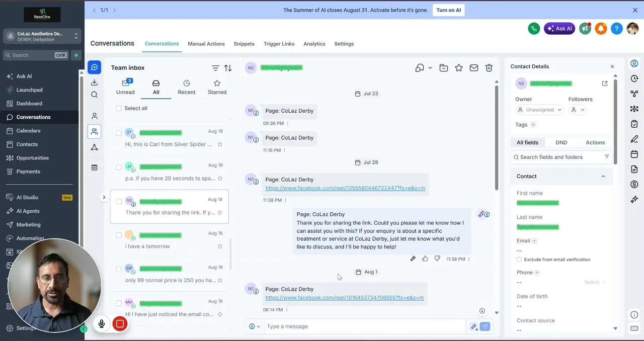Open pencil notes icon in right rail
The image size is (644, 341).
coord(634,139)
